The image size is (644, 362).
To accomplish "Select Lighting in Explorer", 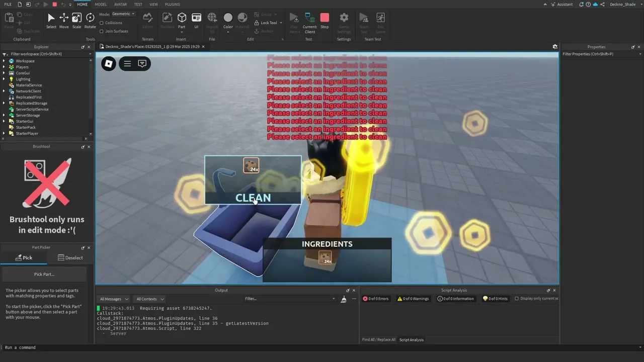I will pyautogui.click(x=23, y=79).
